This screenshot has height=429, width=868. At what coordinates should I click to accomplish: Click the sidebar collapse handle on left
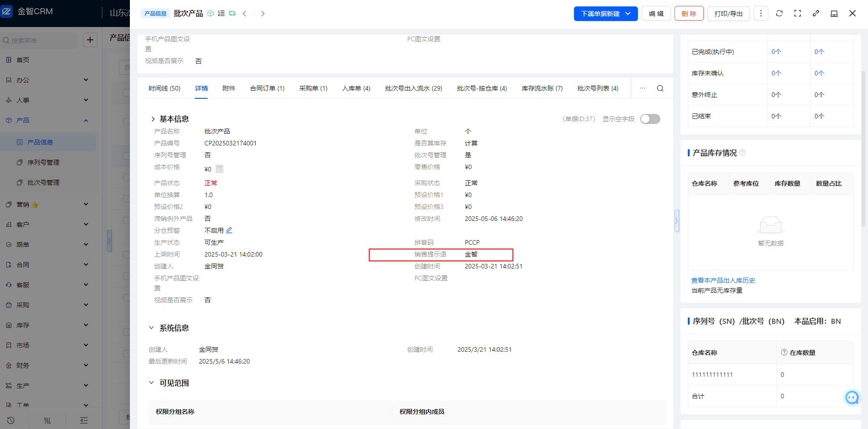click(x=109, y=241)
